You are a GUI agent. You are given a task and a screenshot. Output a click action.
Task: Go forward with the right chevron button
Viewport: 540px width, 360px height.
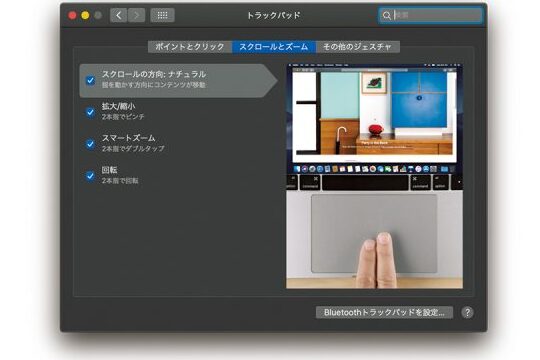point(136,15)
